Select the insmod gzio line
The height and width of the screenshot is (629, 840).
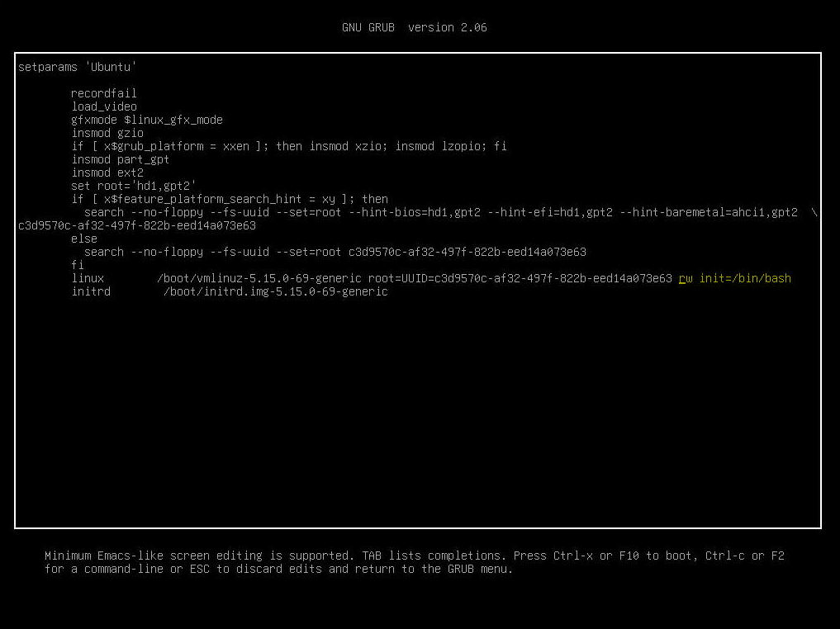click(107, 133)
